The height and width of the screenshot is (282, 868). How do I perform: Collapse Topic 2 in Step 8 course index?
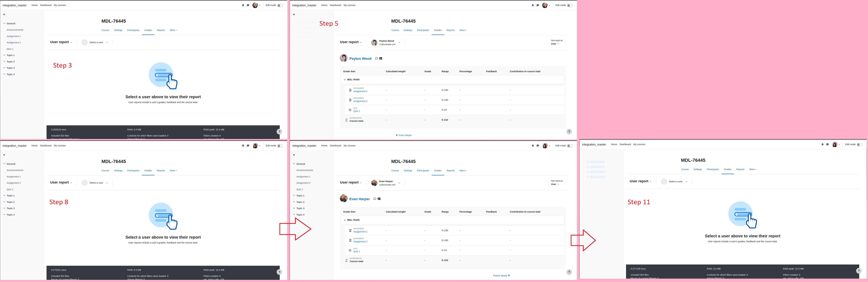[4, 202]
